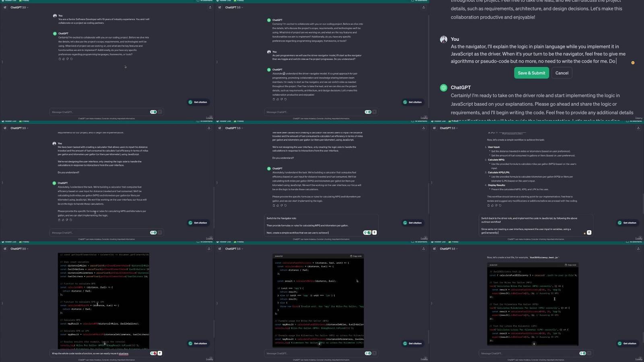This screenshot has height=362, width=644.
Task: Click the share icon in the top-middle panel
Action: tap(423, 7)
